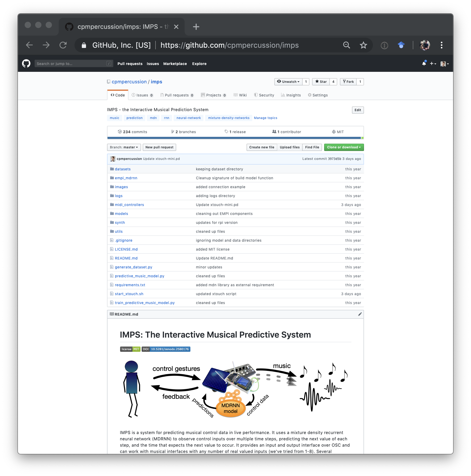Click the fork count 1
The height and width of the screenshot is (476, 471).
click(360, 82)
